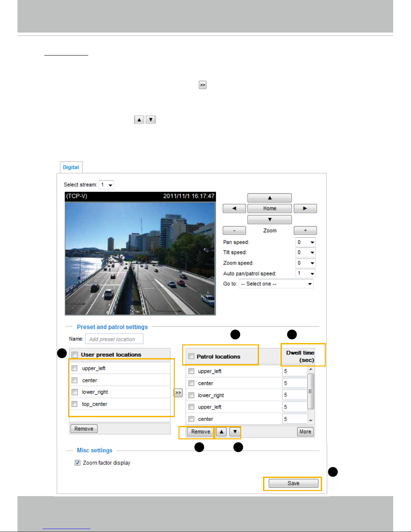Screen dimensions: 411x532
Task: Select all Patrol locations checkbox
Action: click(x=191, y=356)
